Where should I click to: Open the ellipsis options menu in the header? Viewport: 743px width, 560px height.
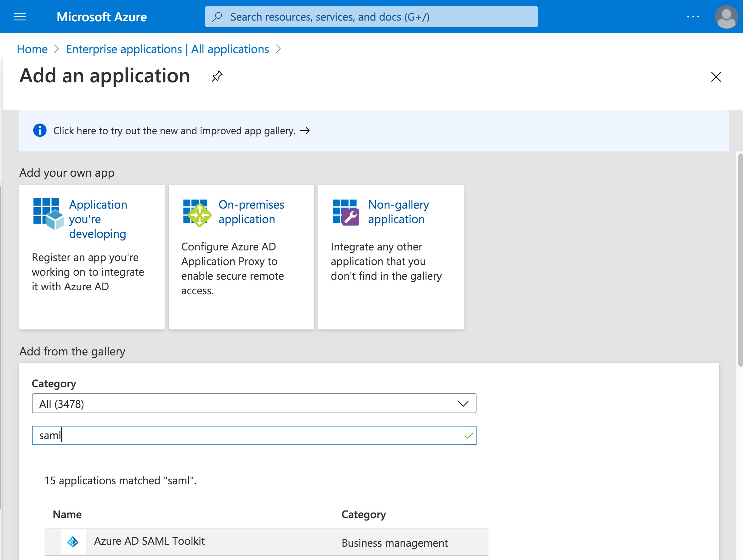click(693, 16)
